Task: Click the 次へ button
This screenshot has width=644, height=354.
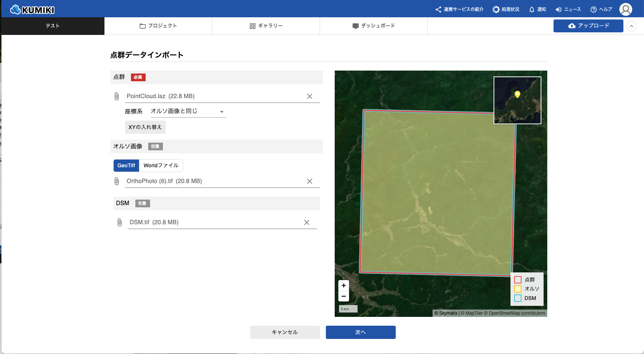Action: point(360,332)
